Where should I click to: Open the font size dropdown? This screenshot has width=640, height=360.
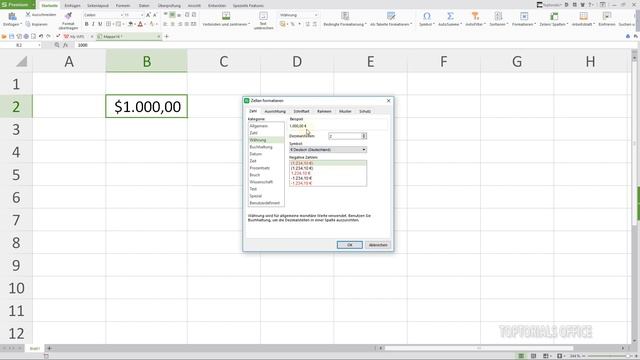[142, 15]
